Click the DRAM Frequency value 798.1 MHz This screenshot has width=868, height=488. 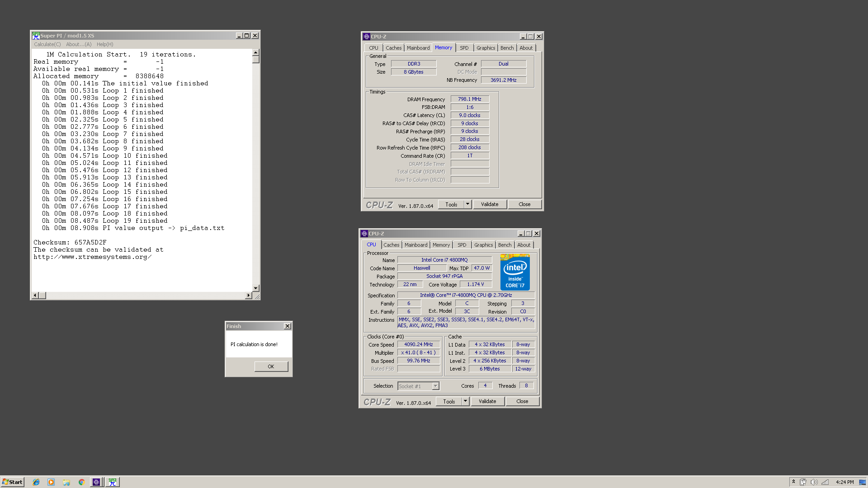[x=470, y=99]
